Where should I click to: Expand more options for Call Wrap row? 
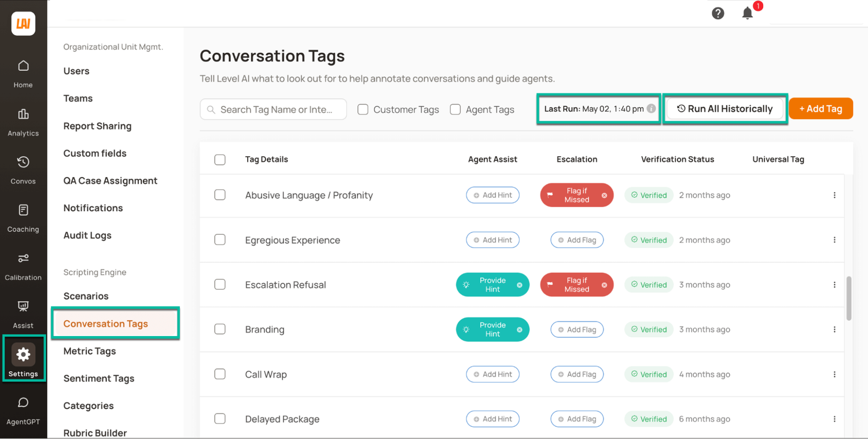[834, 374]
